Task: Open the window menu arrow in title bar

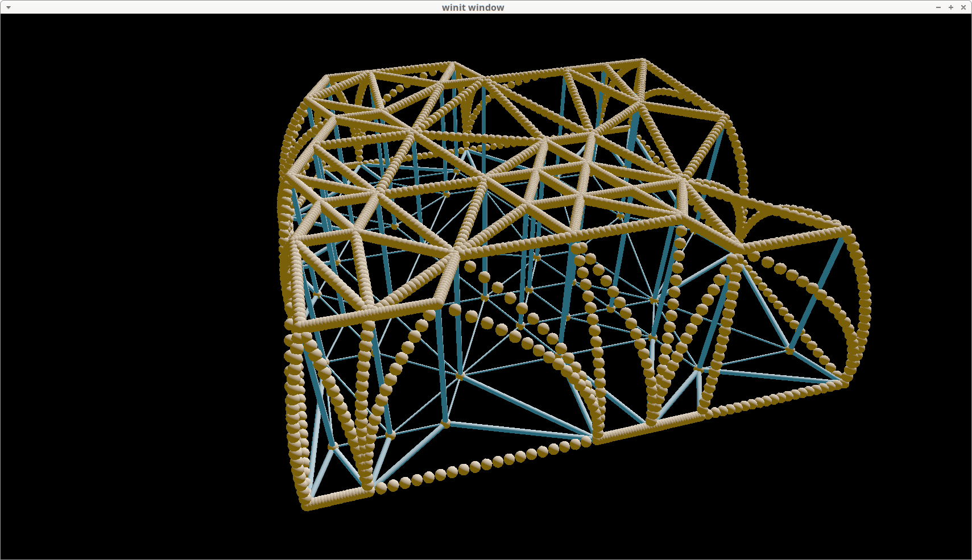Action: [8, 7]
